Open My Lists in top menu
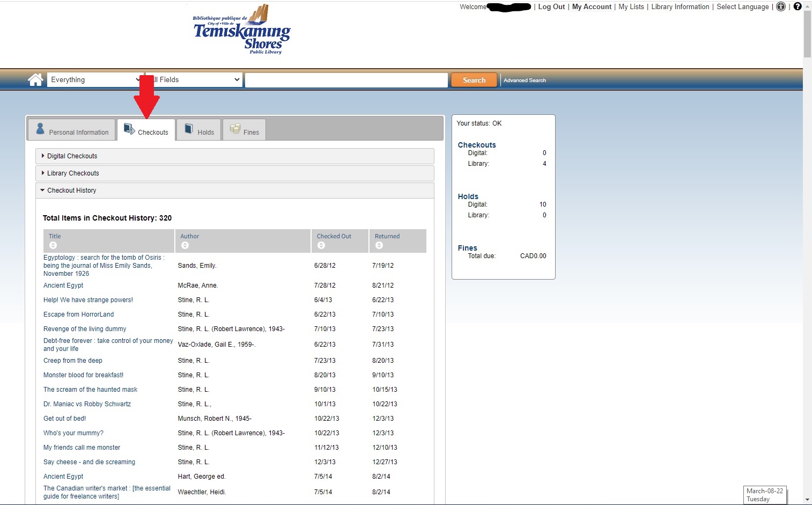Image resolution: width=812 pixels, height=505 pixels. click(x=631, y=7)
